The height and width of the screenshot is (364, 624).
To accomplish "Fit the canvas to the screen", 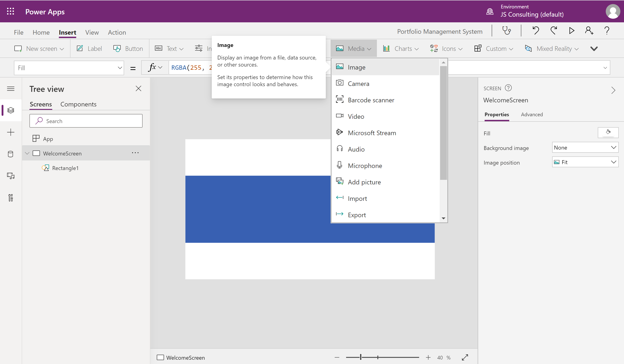I will click(465, 357).
